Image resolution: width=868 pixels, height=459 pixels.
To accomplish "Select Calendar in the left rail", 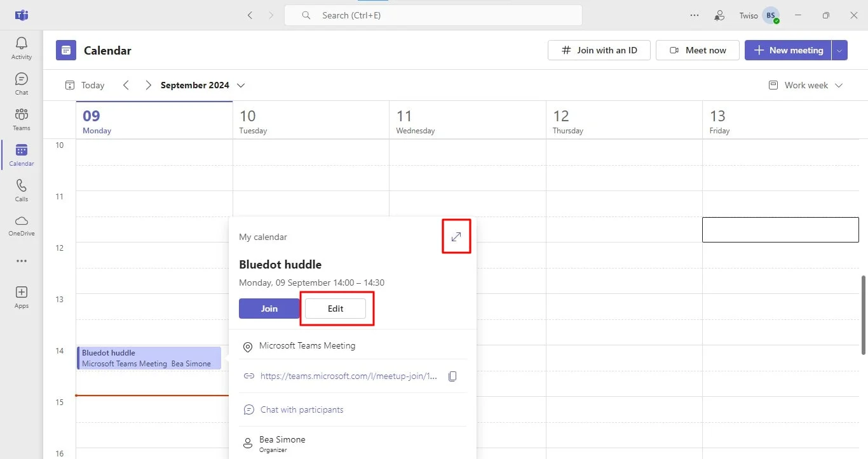I will [22, 155].
